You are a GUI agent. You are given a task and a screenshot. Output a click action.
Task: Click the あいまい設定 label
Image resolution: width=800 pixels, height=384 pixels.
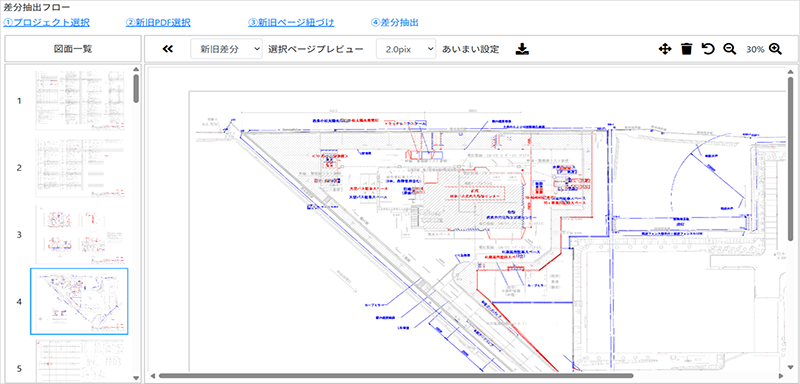point(470,49)
